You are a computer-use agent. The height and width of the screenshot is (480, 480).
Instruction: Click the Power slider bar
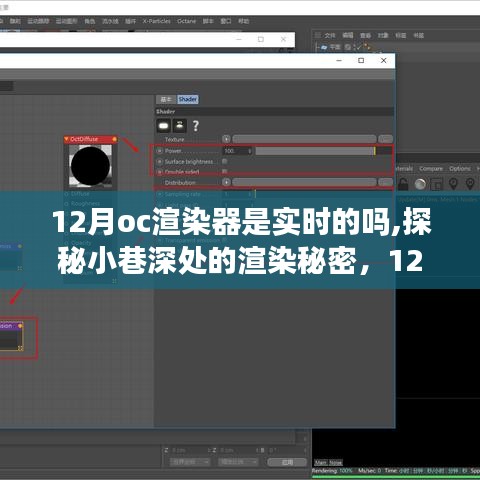coord(323,151)
